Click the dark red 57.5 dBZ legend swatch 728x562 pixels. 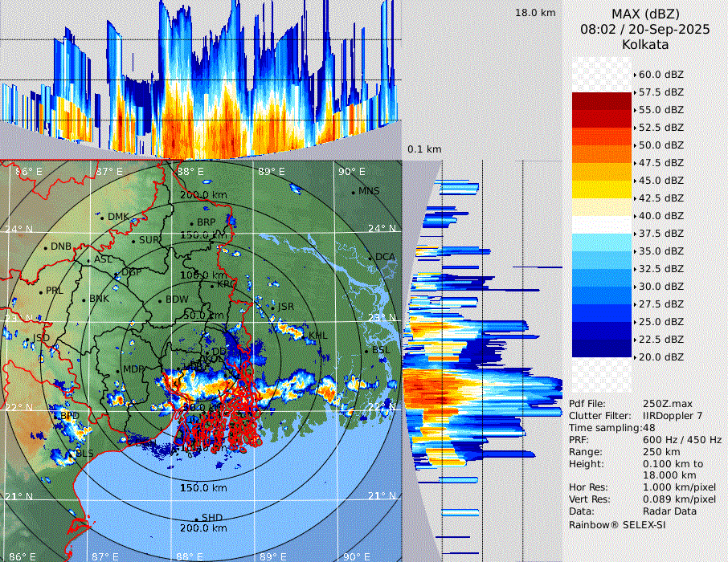click(602, 101)
